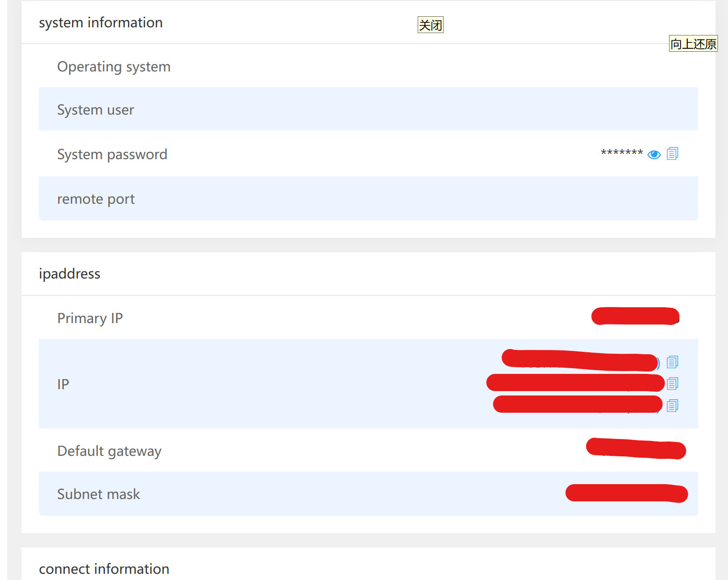Viewport: 728px width, 580px height.
Task: Click the Primary IP label
Action: [90, 318]
